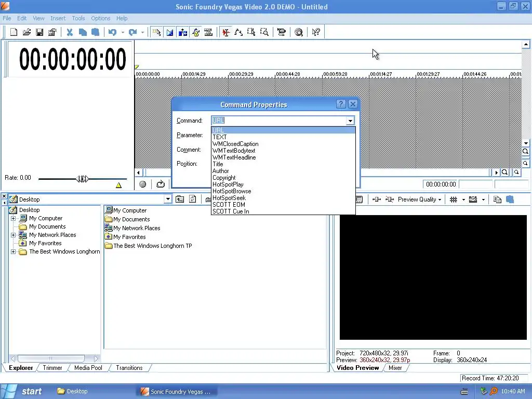532x399 pixels.
Task: Open the Preview Quality dropdown
Action: point(420,199)
